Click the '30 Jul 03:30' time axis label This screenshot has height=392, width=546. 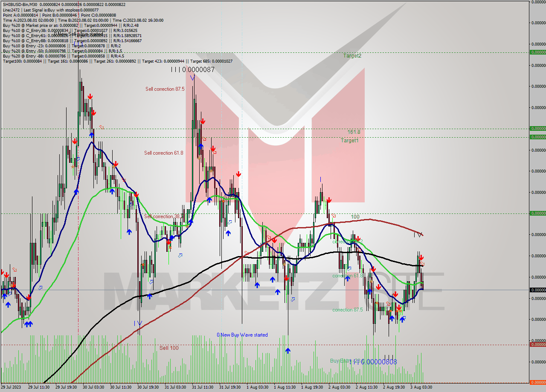click(x=93, y=387)
